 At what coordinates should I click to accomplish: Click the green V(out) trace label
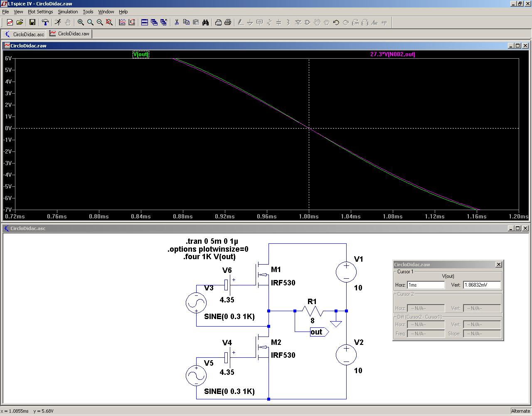pos(140,54)
